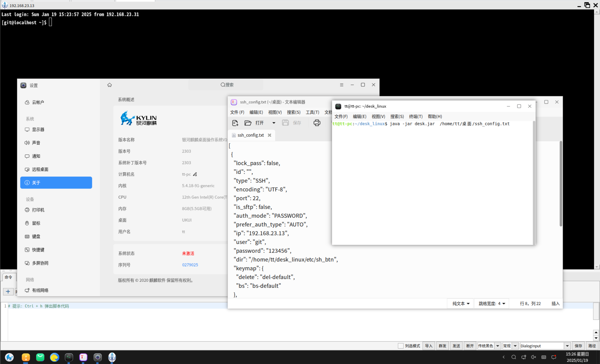Screen dimensions: 600x364
Task: Click the hamburger menu icon in Settings title bar
Action: [x=342, y=85]
